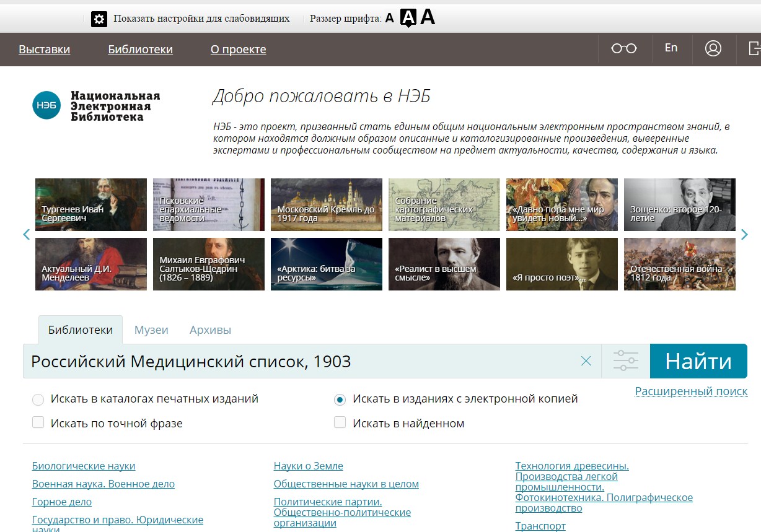Open the user account profile icon
Viewport: 761px width, 532px height.
point(713,48)
